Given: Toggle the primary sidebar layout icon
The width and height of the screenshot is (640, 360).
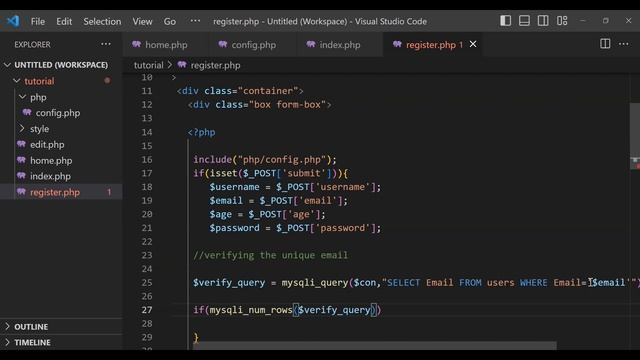Looking at the screenshot, I should coord(505,21).
